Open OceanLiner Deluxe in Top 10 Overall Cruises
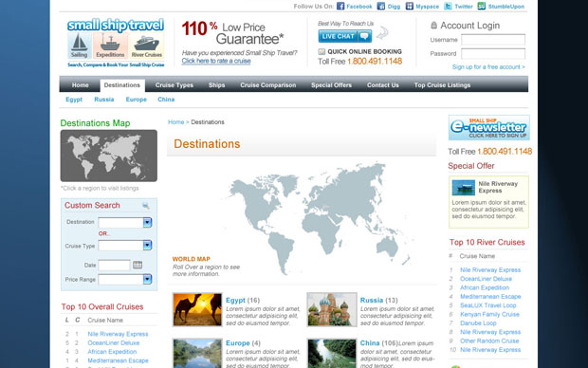This screenshot has width=588, height=368. (x=113, y=343)
